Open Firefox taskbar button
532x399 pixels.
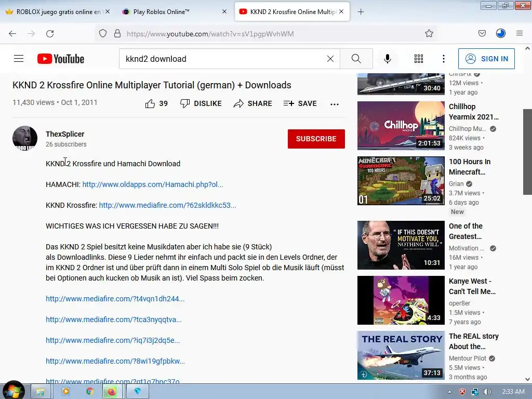tap(112, 392)
